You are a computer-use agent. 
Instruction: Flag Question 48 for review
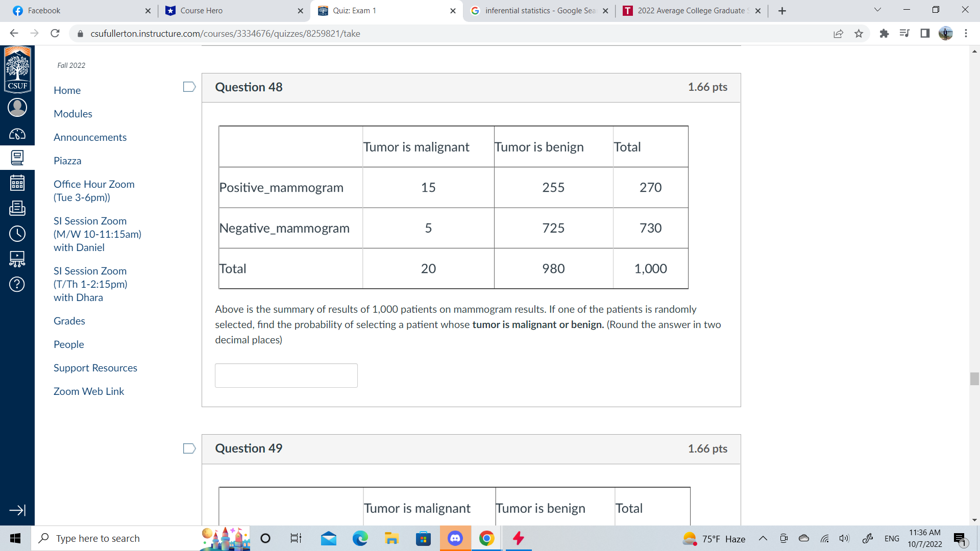pos(189,87)
